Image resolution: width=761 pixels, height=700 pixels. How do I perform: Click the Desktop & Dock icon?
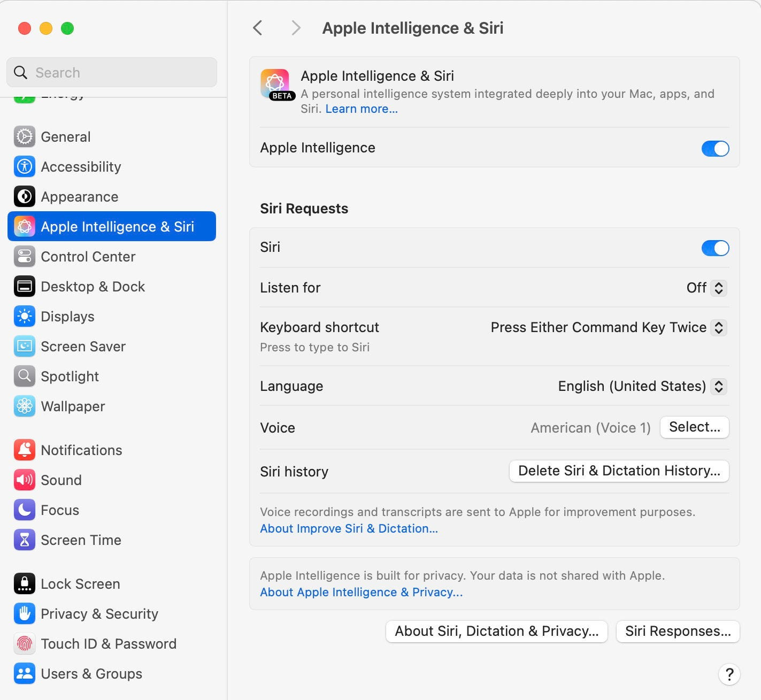click(25, 287)
